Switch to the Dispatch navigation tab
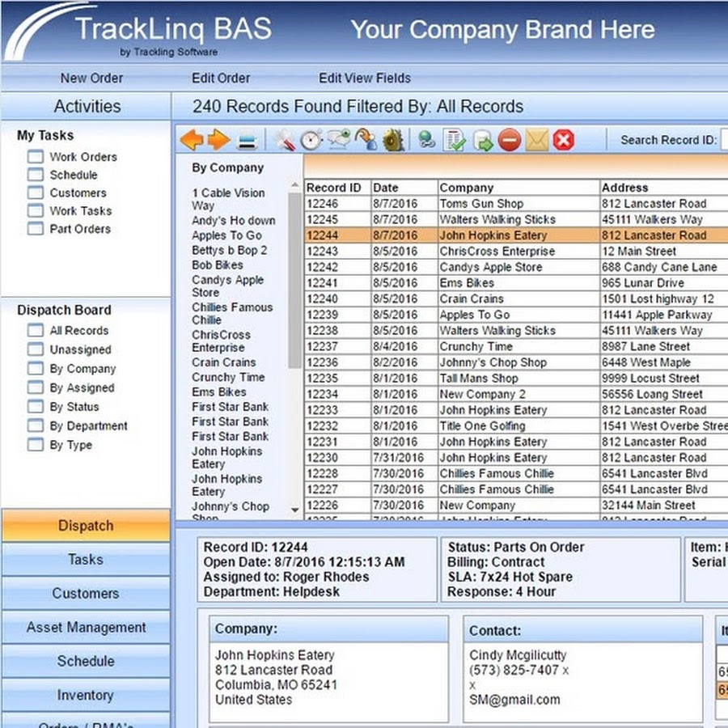The height and width of the screenshot is (728, 728). [x=86, y=526]
